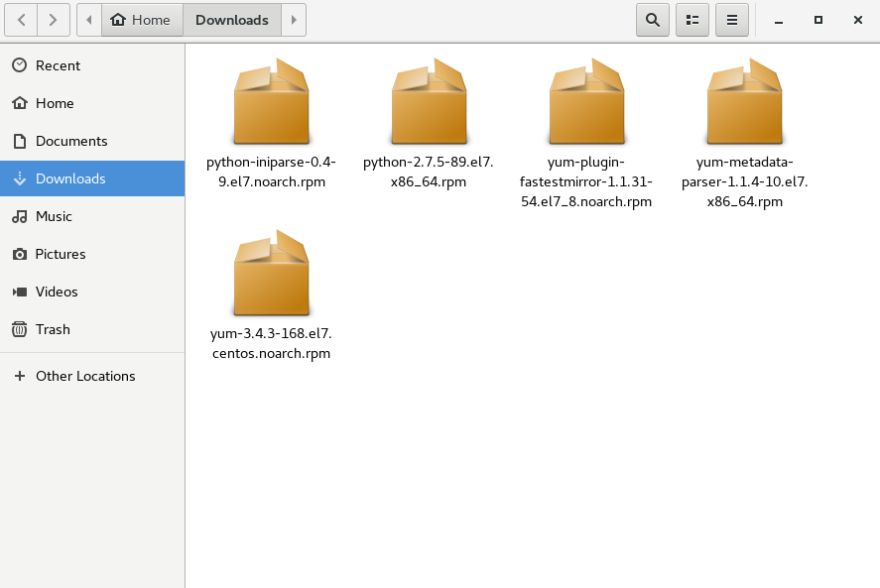880x588 pixels.
Task: Go to Home via sidebar label
Action: point(55,103)
